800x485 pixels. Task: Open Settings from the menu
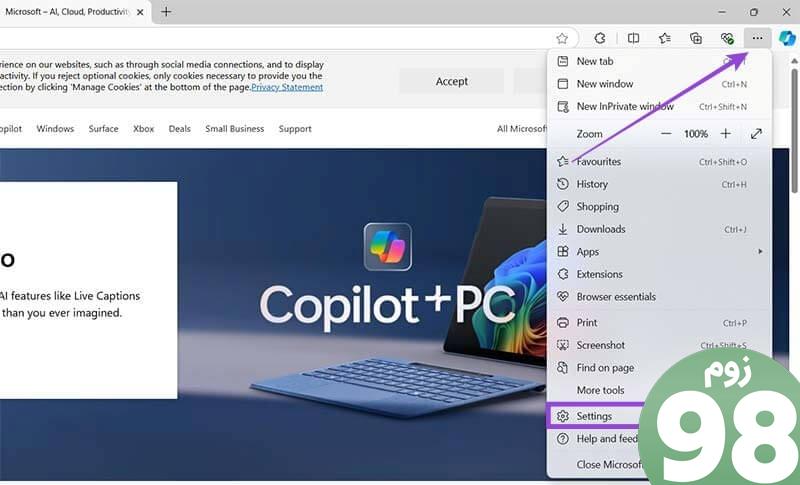tap(593, 416)
